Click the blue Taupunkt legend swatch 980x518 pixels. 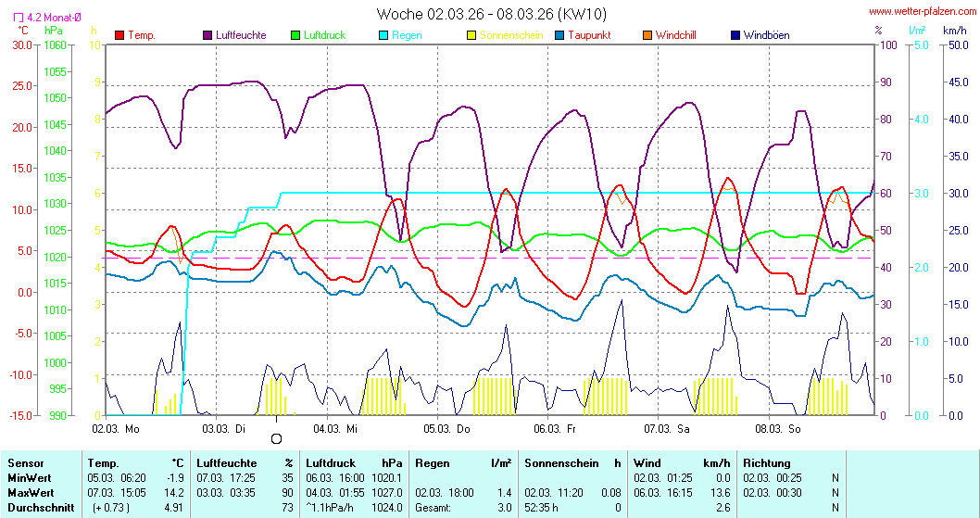click(559, 35)
